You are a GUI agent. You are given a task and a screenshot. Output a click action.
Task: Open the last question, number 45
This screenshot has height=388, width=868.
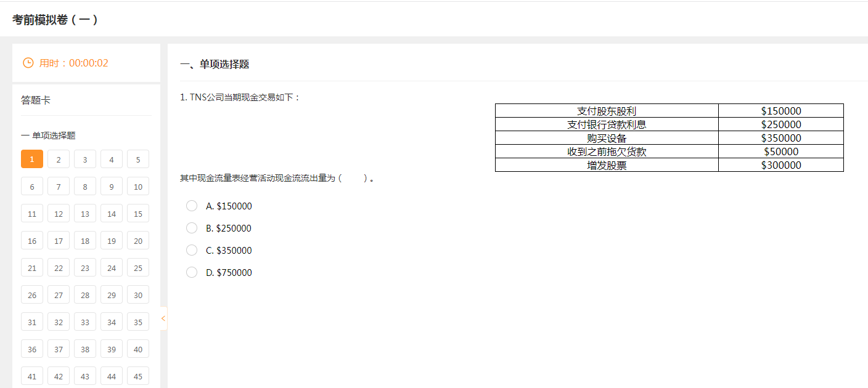click(137, 376)
